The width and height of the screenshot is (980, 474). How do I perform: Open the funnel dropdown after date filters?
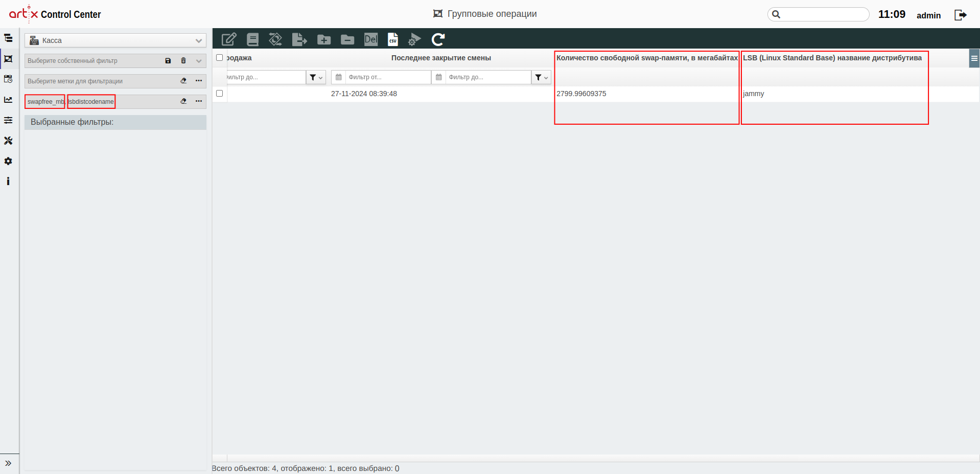[x=541, y=77]
